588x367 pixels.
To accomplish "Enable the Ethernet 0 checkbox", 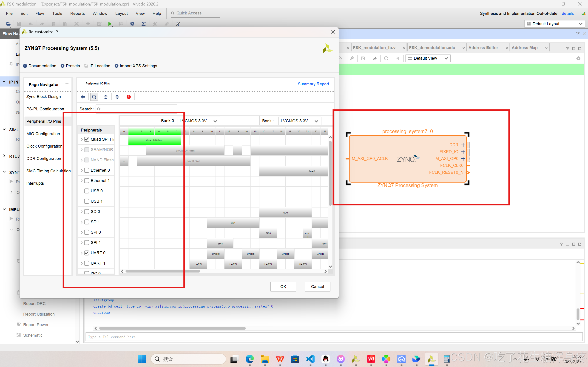I will 87,170.
